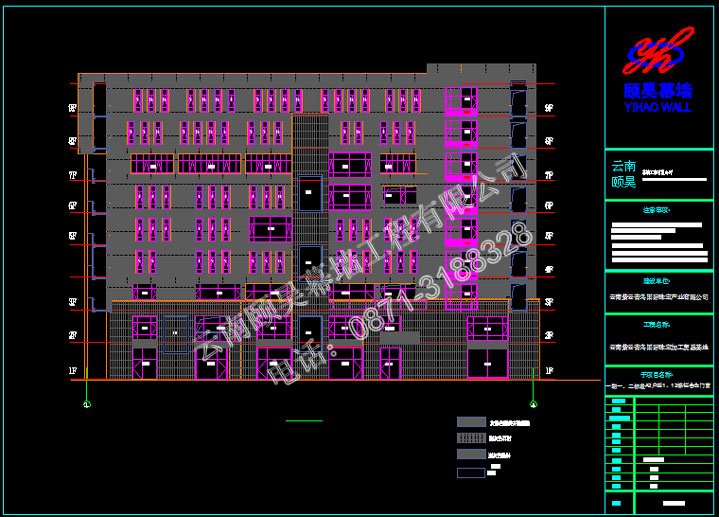Click the 云南颐昊 title block text
This screenshot has height=517, width=719.
624,174
